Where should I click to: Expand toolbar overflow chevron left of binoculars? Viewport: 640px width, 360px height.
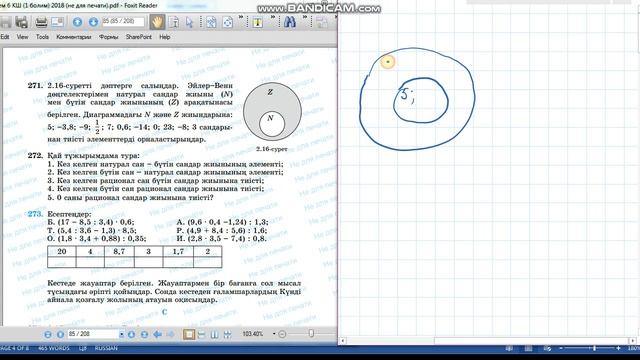[x=273, y=17]
